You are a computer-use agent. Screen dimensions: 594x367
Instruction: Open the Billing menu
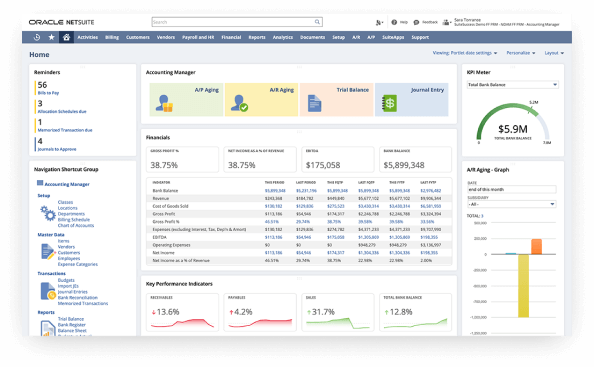[112, 37]
